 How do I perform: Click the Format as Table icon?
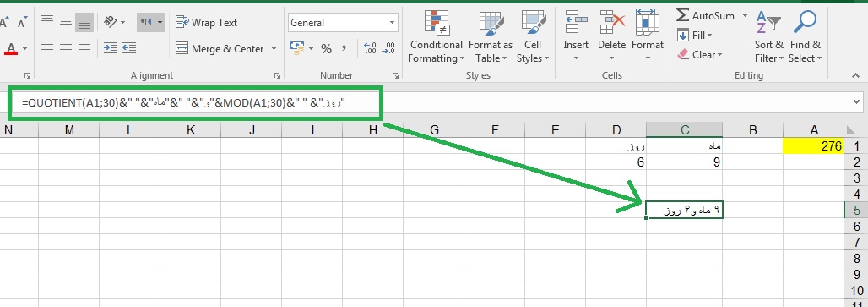click(491, 23)
